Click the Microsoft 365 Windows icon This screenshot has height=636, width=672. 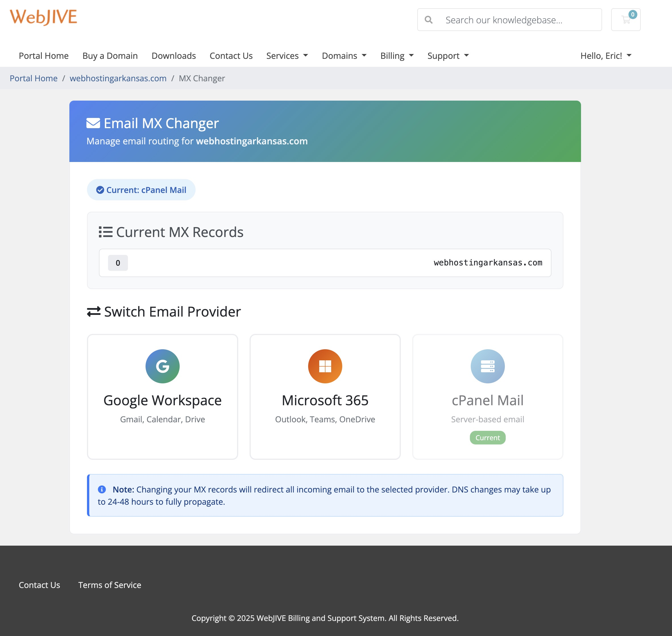325,366
